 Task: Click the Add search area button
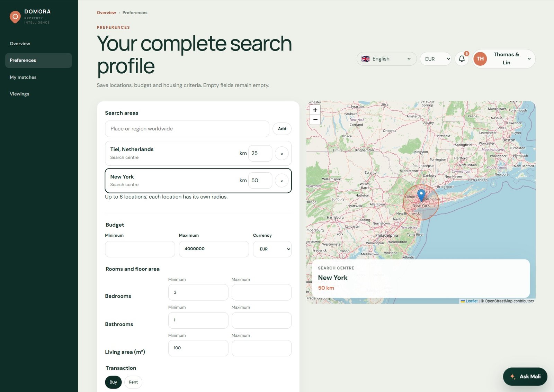(282, 129)
